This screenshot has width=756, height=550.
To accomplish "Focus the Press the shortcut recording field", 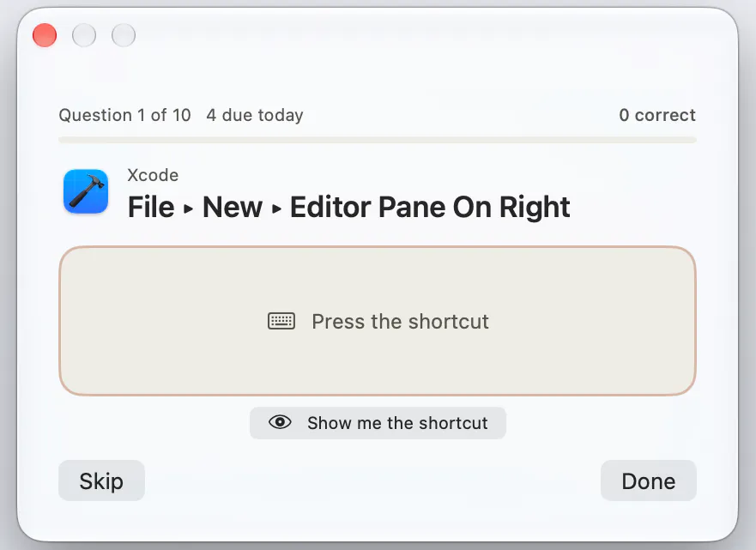I will coord(378,321).
